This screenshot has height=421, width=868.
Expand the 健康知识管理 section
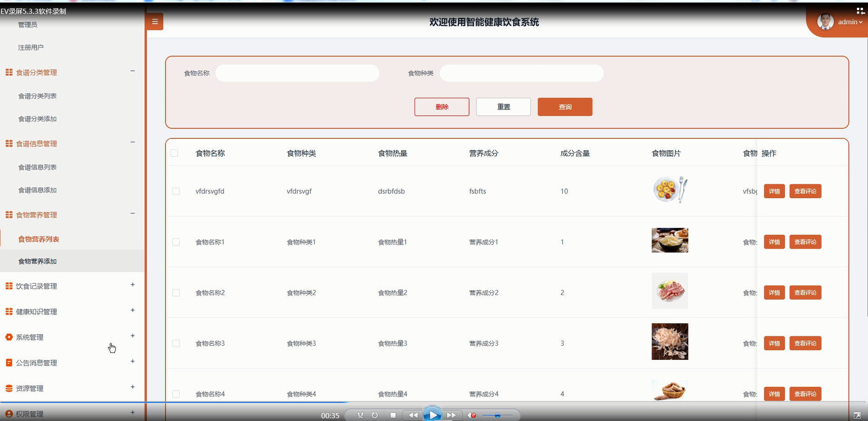132,310
